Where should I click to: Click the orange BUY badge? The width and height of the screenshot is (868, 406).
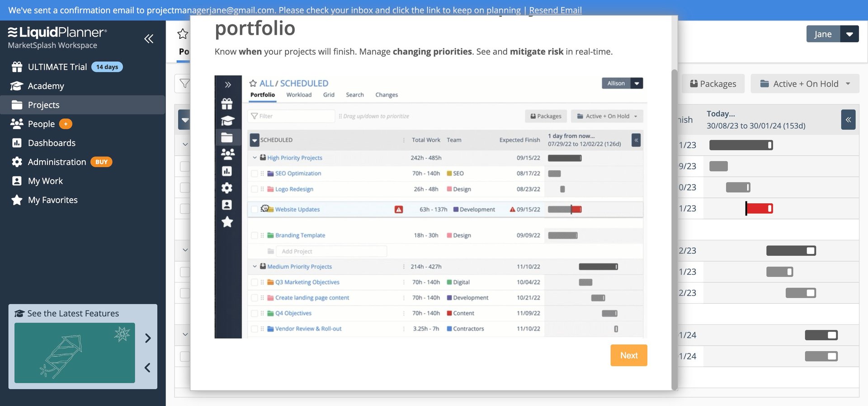[x=101, y=162]
